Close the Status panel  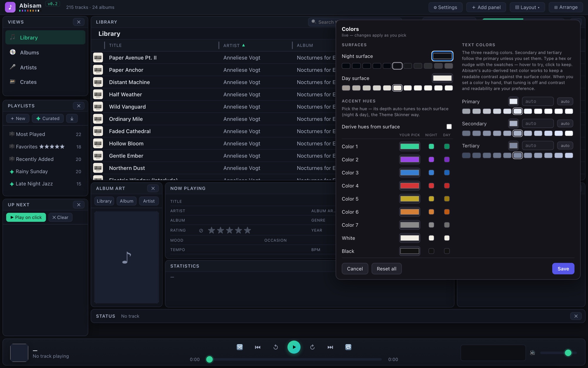coord(576,316)
